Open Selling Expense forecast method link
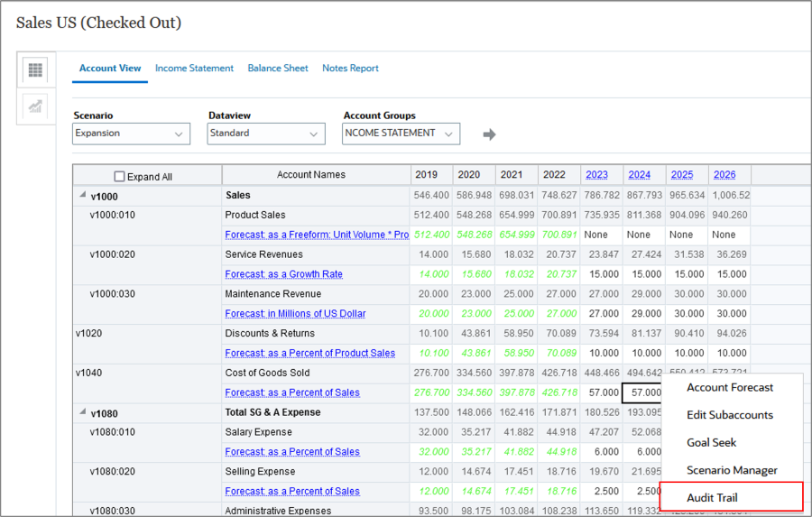 click(x=292, y=491)
